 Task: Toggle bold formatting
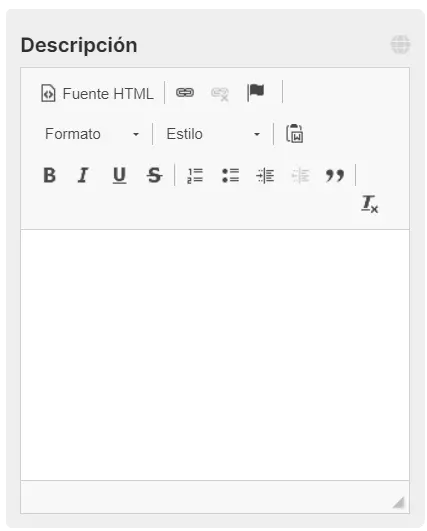50,175
